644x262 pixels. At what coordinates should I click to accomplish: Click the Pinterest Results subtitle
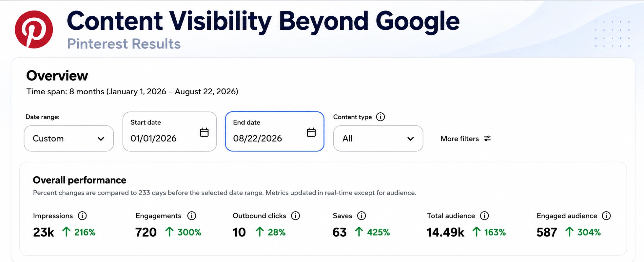point(124,44)
